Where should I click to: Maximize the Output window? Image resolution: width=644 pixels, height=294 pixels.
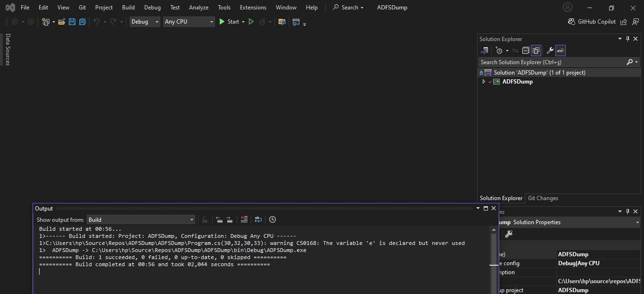click(x=486, y=208)
